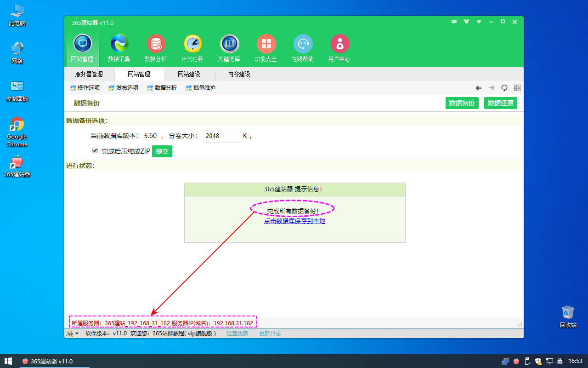This screenshot has width=588, height=368.
Task: Open 数据采集 main toolbar icon
Action: [x=119, y=48]
